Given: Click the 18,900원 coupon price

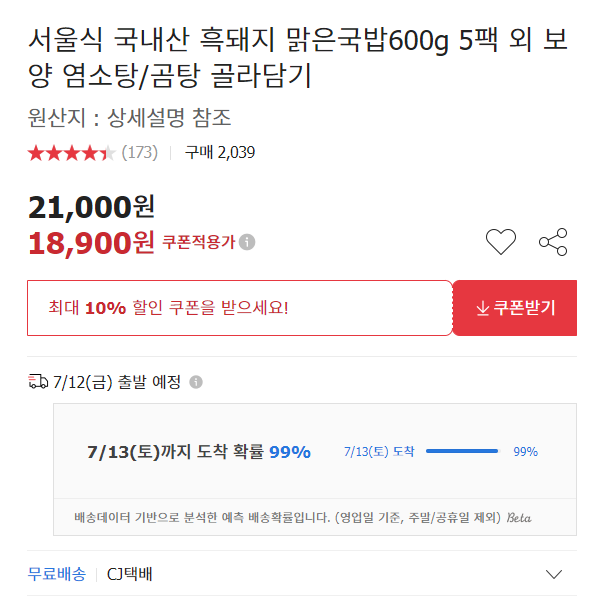Looking at the screenshot, I should [x=91, y=243].
